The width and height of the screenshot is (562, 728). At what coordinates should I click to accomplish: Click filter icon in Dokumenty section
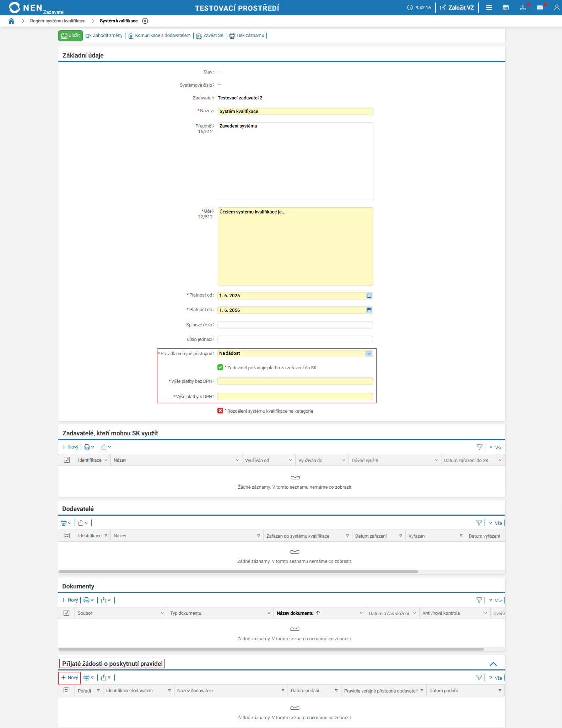click(479, 600)
